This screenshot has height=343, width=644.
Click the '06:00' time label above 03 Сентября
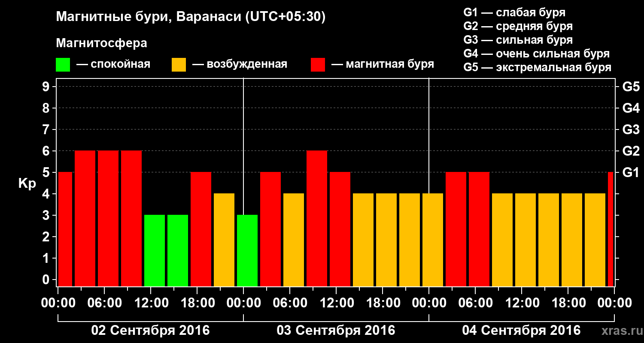point(290,303)
